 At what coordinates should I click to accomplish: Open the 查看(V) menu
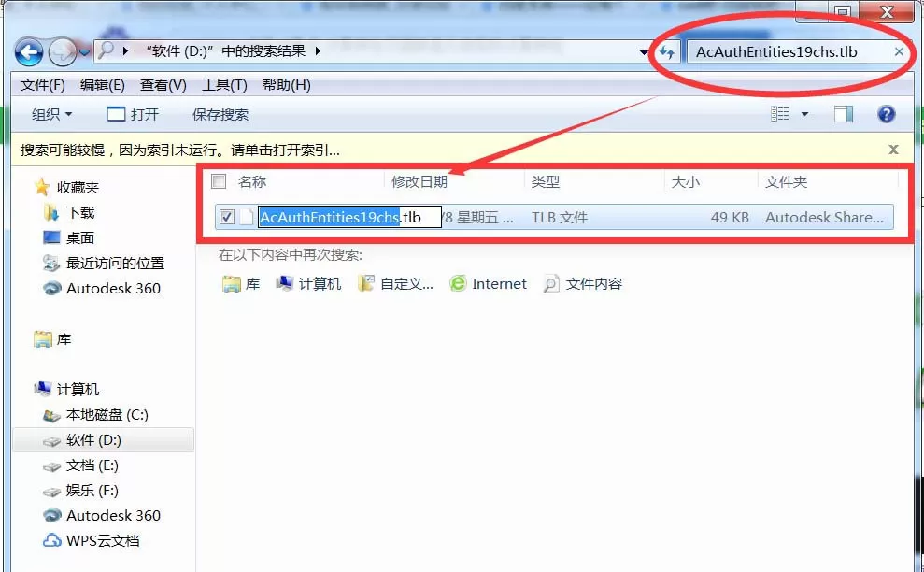click(x=163, y=85)
